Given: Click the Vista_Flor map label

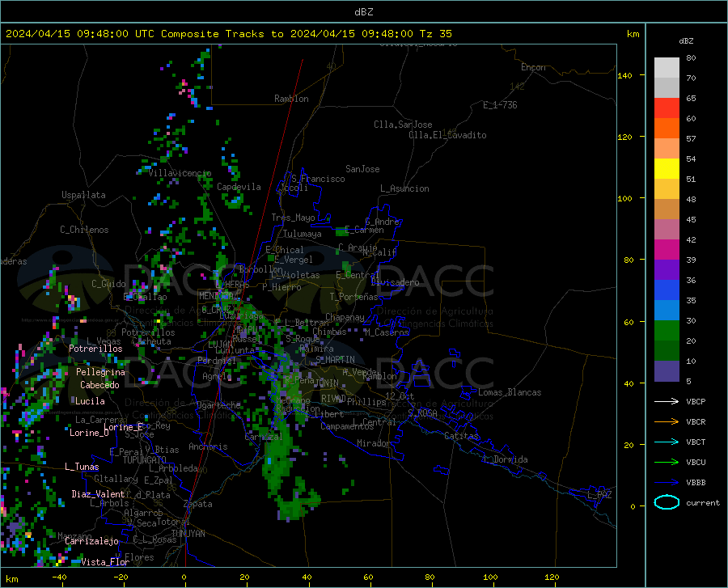Looking at the screenshot, I should click(105, 562).
